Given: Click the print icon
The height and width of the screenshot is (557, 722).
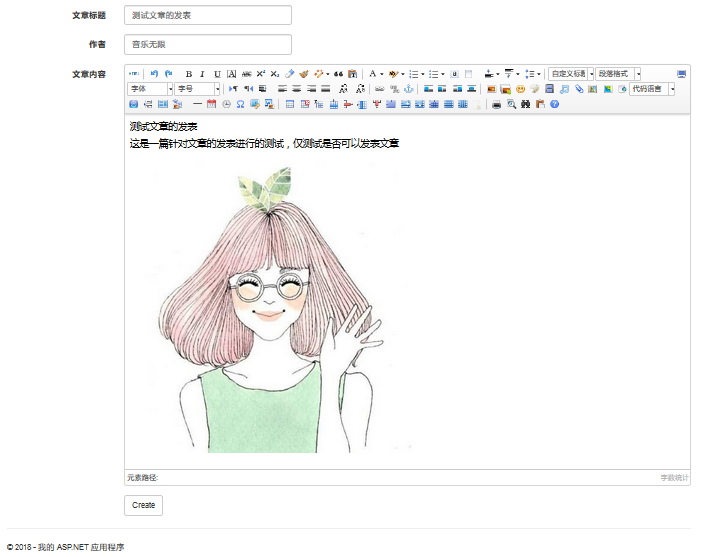Looking at the screenshot, I should click(496, 104).
